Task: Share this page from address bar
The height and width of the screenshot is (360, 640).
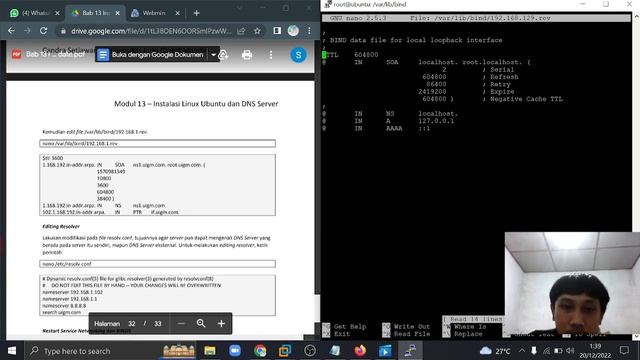Action: (x=241, y=31)
